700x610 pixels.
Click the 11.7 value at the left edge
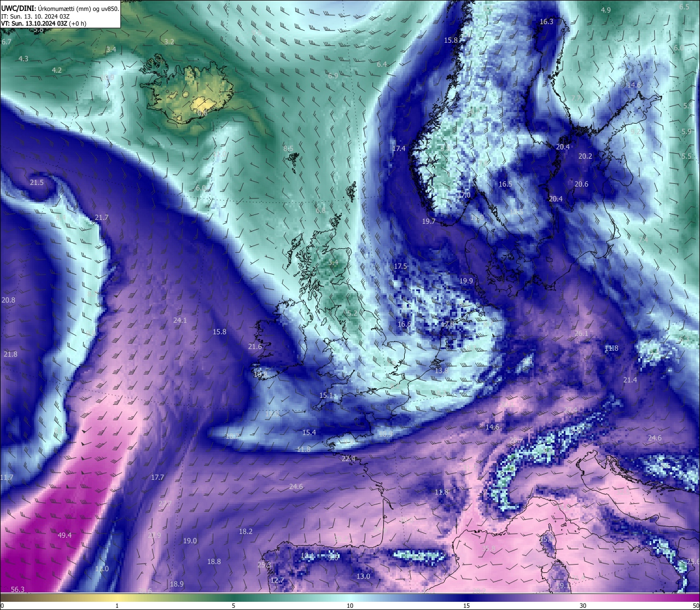[x=7, y=478]
